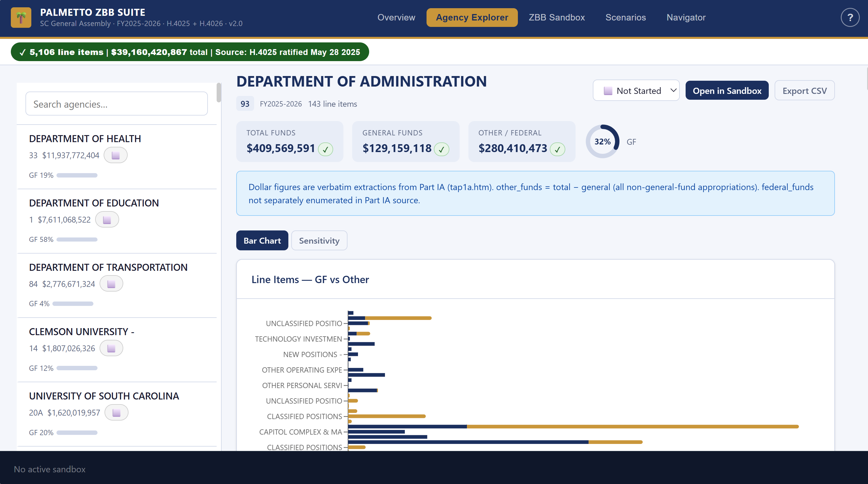Focus the Search agencies input field
This screenshot has height=484, width=868.
117,104
